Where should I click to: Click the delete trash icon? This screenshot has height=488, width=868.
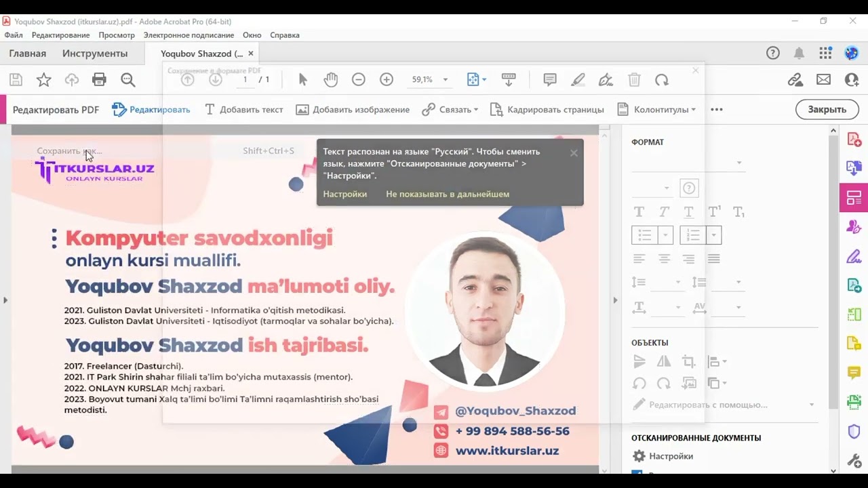634,80
